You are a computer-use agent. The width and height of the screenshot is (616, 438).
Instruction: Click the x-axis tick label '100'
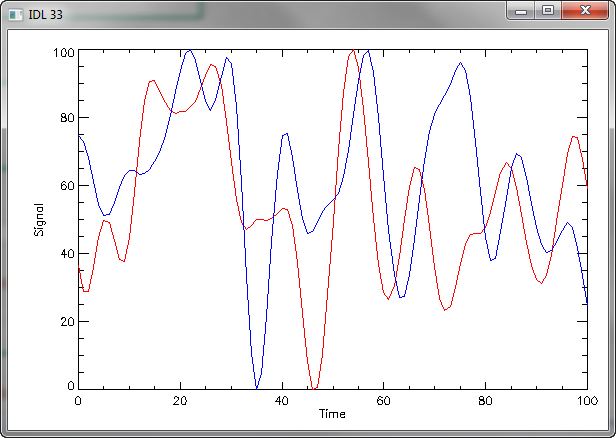[586, 400]
